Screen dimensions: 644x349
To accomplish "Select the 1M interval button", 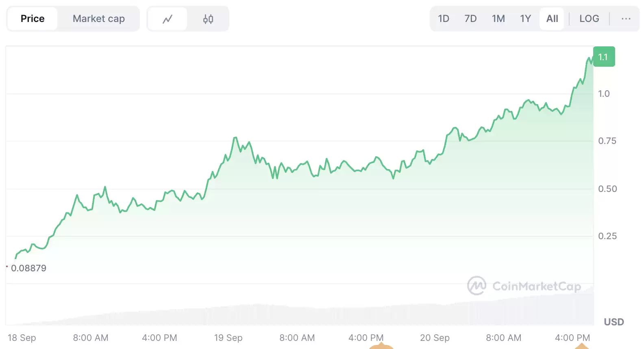I will tap(498, 18).
